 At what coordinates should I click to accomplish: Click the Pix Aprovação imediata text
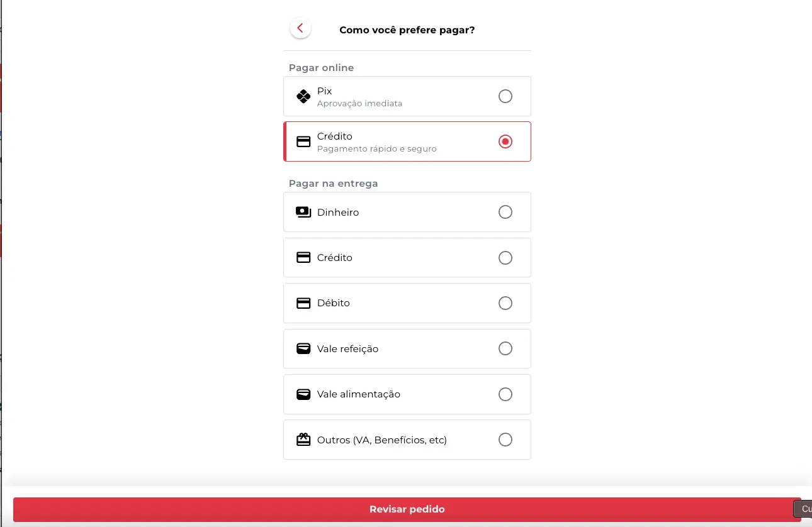pos(359,103)
